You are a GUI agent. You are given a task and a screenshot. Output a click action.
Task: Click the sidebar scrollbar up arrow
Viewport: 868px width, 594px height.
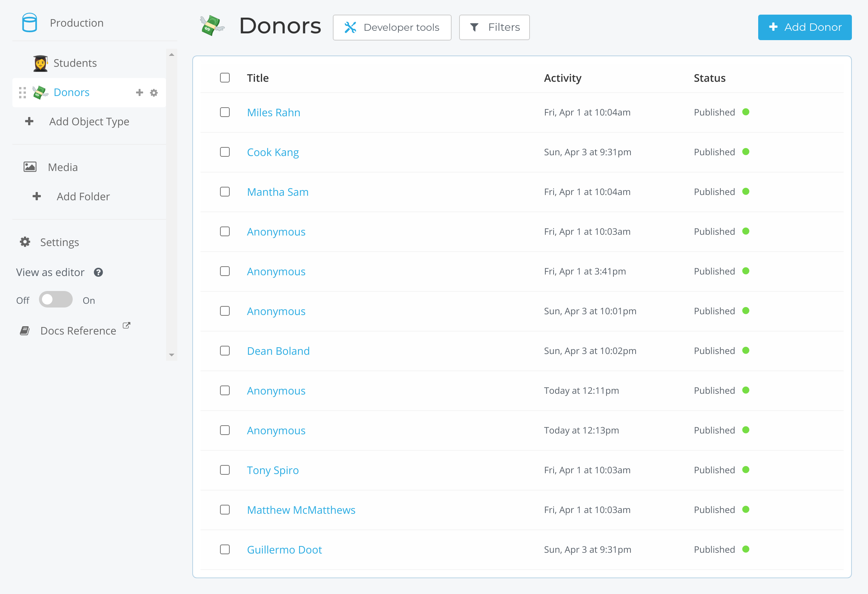pos(172,55)
